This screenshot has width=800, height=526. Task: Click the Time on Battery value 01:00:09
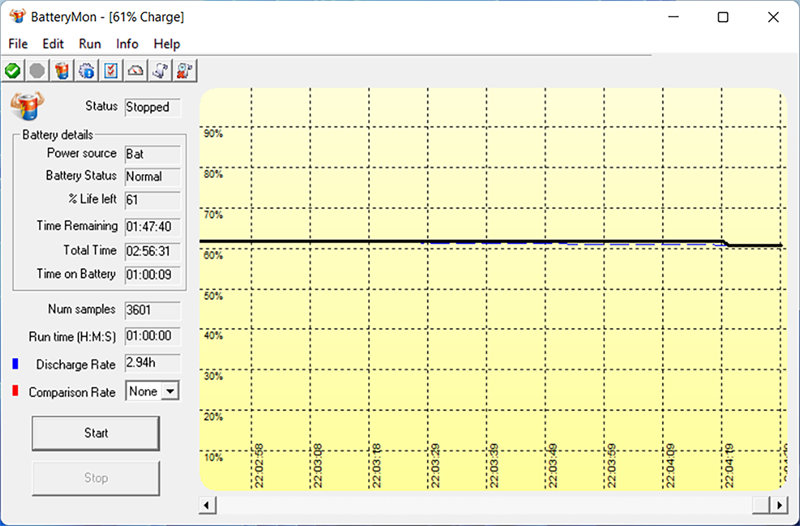(x=153, y=275)
